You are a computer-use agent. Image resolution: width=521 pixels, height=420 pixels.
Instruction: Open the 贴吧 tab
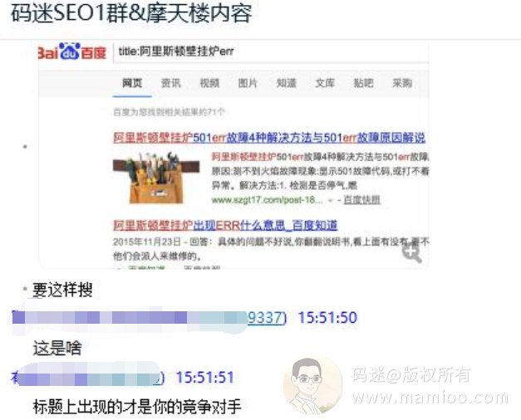coord(363,83)
